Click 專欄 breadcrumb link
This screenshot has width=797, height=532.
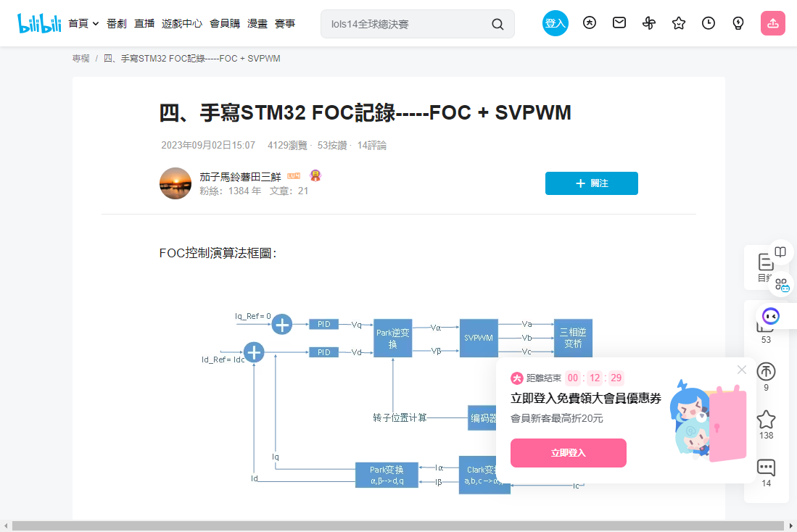click(80, 59)
